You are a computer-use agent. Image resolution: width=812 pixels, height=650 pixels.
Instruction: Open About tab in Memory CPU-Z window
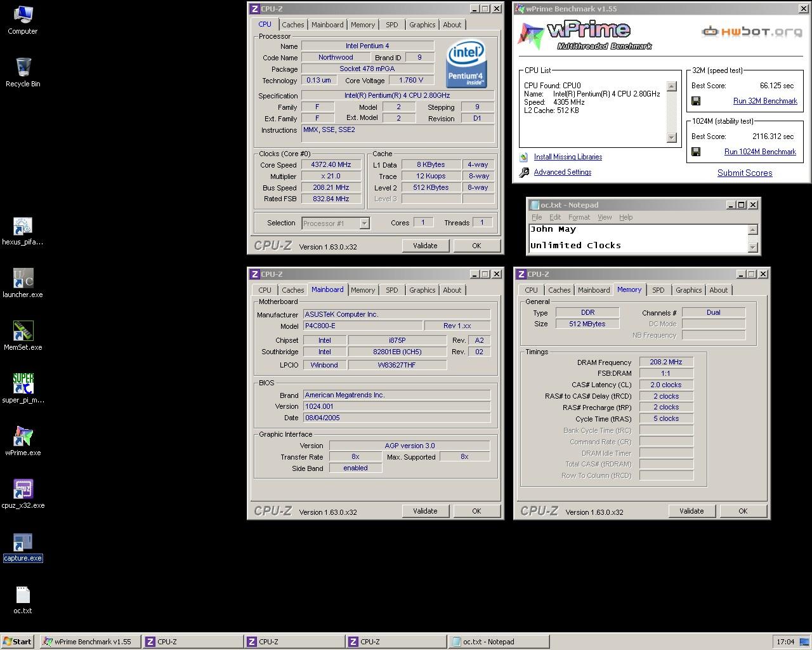click(x=719, y=290)
